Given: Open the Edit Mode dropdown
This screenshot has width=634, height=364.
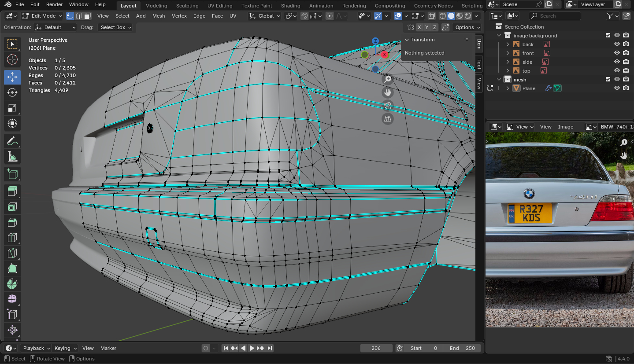Looking at the screenshot, I should click(x=43, y=16).
